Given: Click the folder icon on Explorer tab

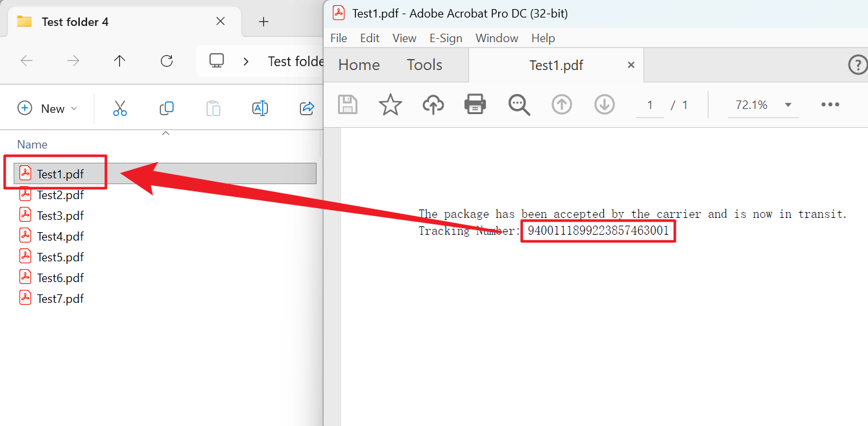Looking at the screenshot, I should pyautogui.click(x=25, y=21).
